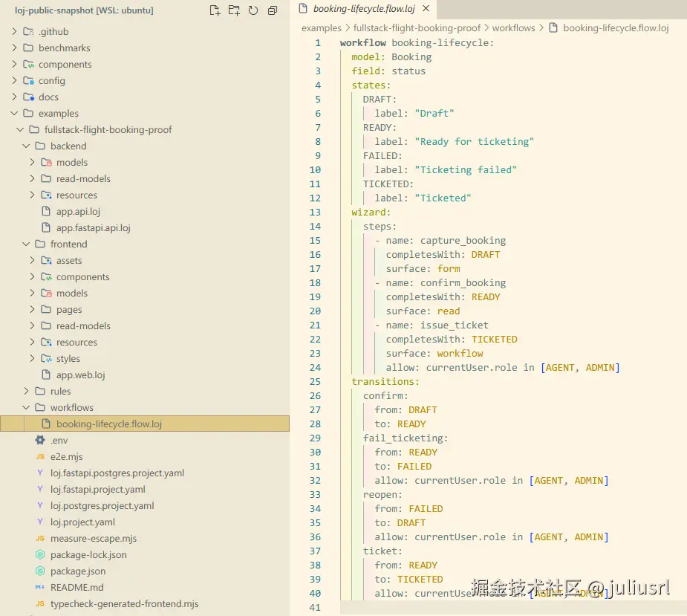Click the docs folder icon
The height and width of the screenshot is (616, 687).
pos(28,97)
